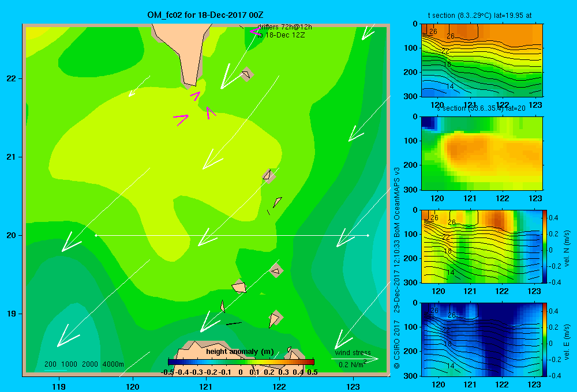Click the "wind stress" legend label

click(353, 353)
